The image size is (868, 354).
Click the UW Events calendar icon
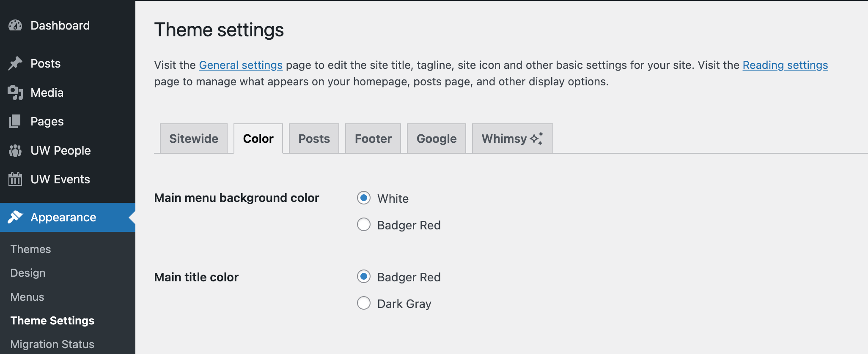15,179
